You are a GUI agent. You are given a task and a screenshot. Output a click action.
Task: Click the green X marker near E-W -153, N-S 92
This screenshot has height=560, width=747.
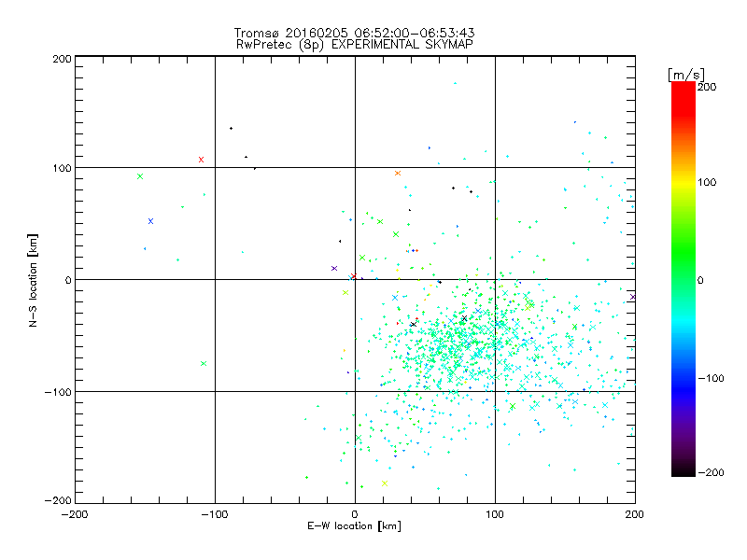coord(140,176)
